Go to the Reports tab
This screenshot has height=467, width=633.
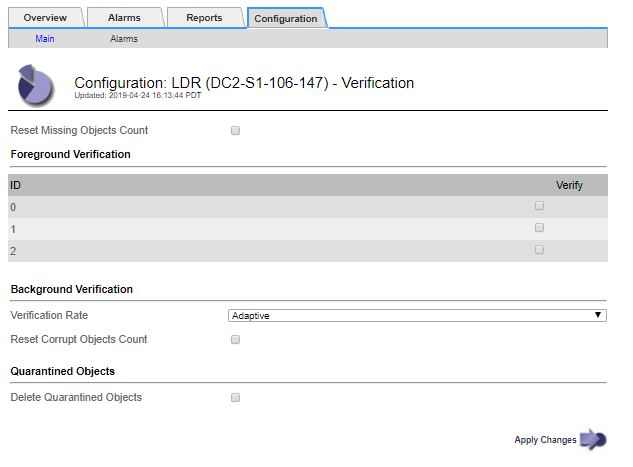[x=204, y=18]
